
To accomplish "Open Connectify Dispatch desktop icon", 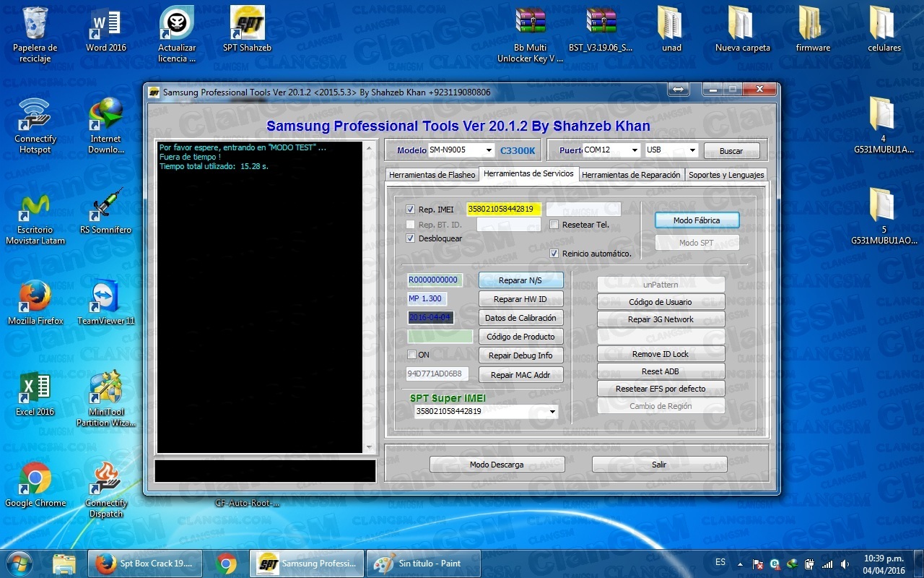I will [106, 489].
